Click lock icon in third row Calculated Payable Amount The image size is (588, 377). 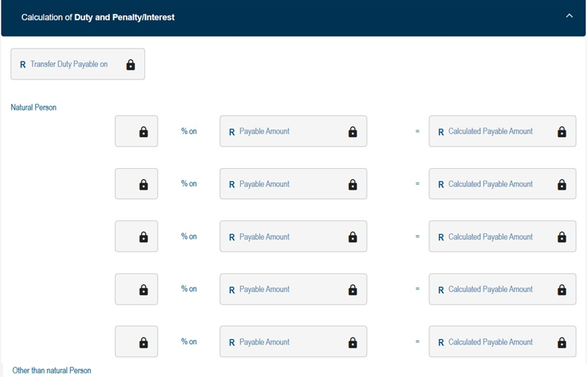point(562,237)
